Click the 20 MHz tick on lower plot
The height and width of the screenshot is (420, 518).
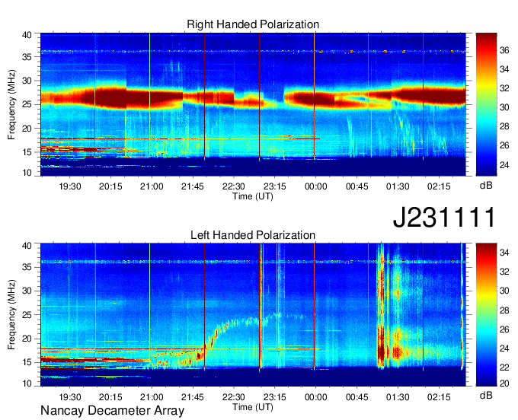(x=27, y=339)
